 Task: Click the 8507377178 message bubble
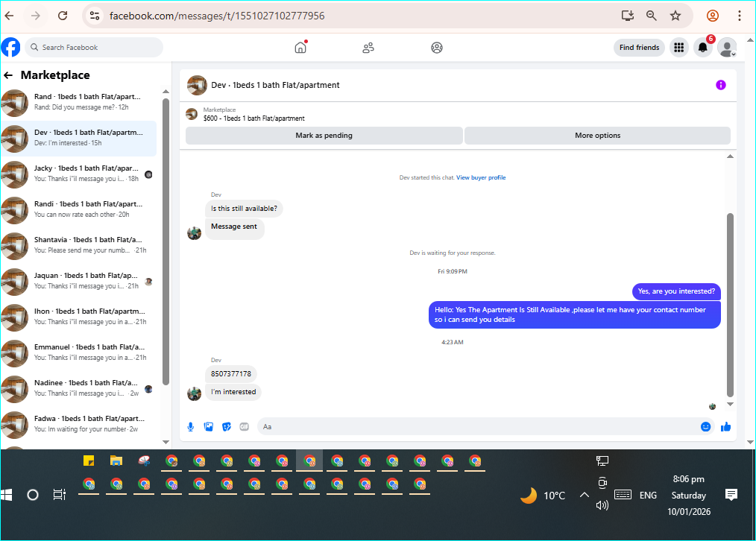(231, 374)
